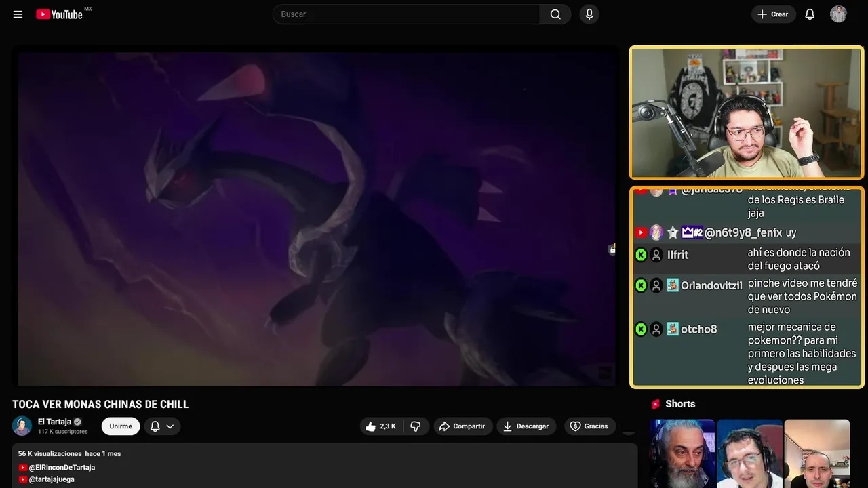Click the YouTube icon beside @n6t9y8_fenix

[641, 233]
